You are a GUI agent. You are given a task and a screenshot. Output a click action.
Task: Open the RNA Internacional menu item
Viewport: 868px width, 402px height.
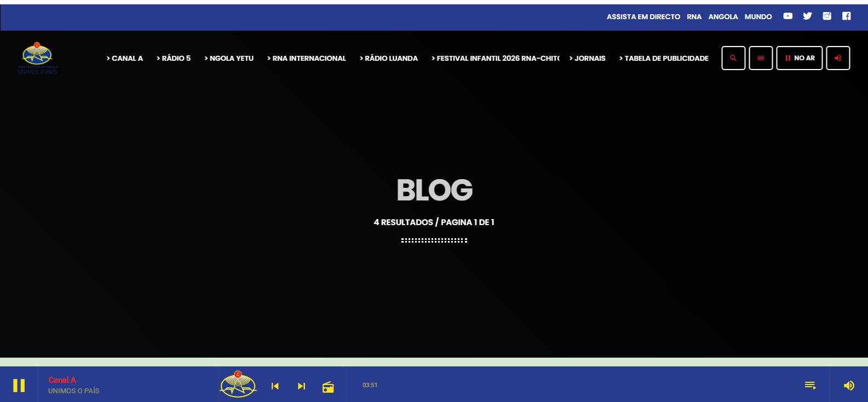pos(307,58)
